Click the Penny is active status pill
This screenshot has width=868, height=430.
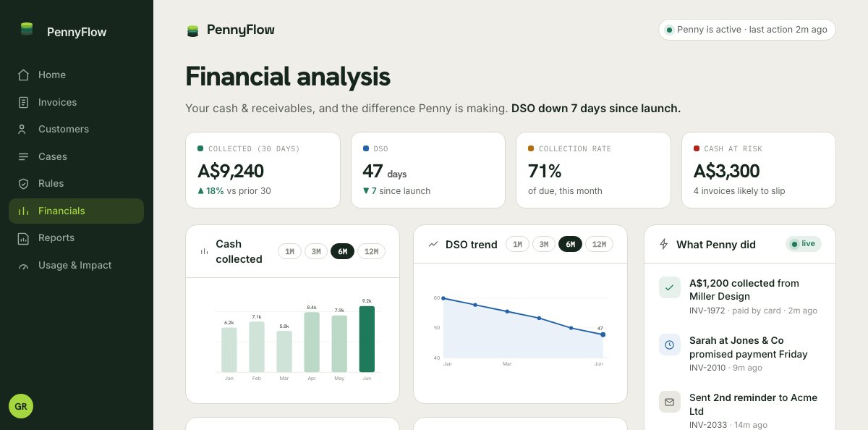tap(747, 30)
